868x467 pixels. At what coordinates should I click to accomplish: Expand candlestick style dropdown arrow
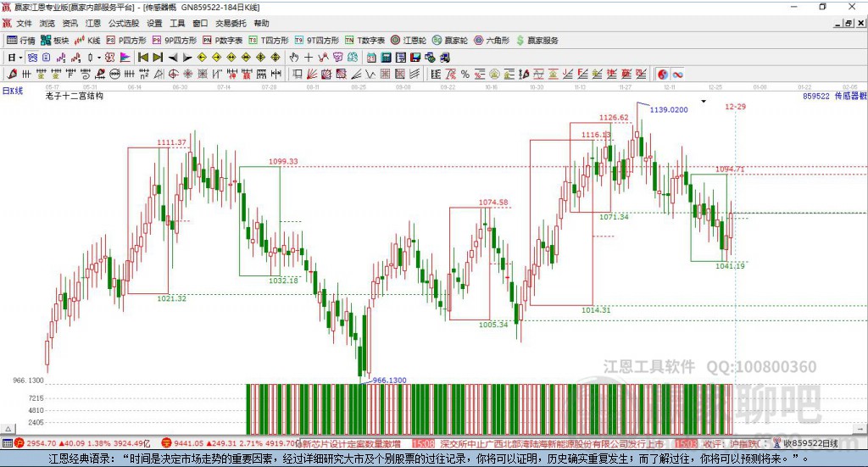(99, 58)
